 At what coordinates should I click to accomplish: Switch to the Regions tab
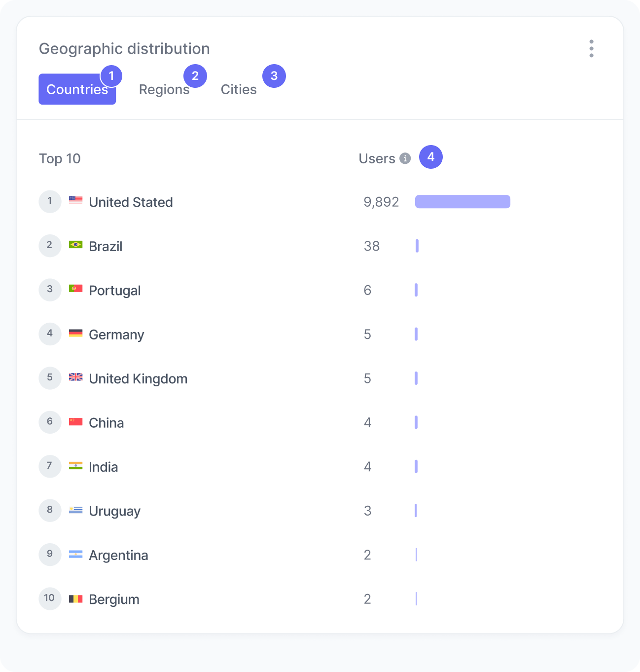[x=164, y=89]
